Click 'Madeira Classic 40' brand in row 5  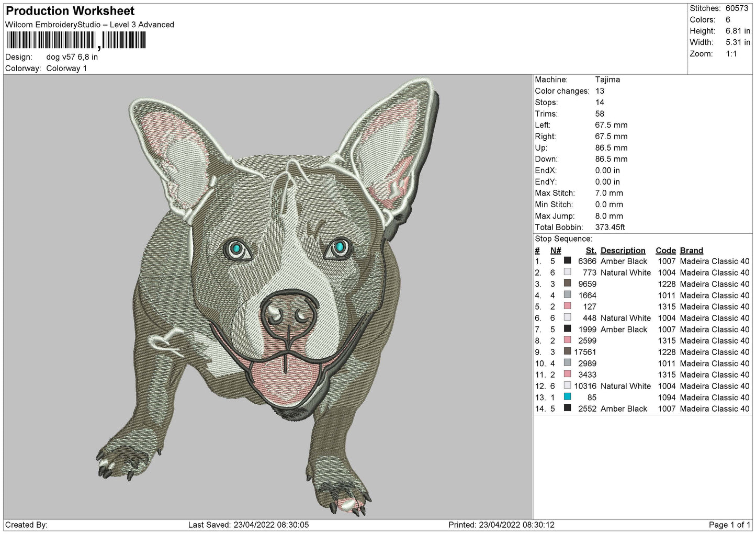coord(715,306)
